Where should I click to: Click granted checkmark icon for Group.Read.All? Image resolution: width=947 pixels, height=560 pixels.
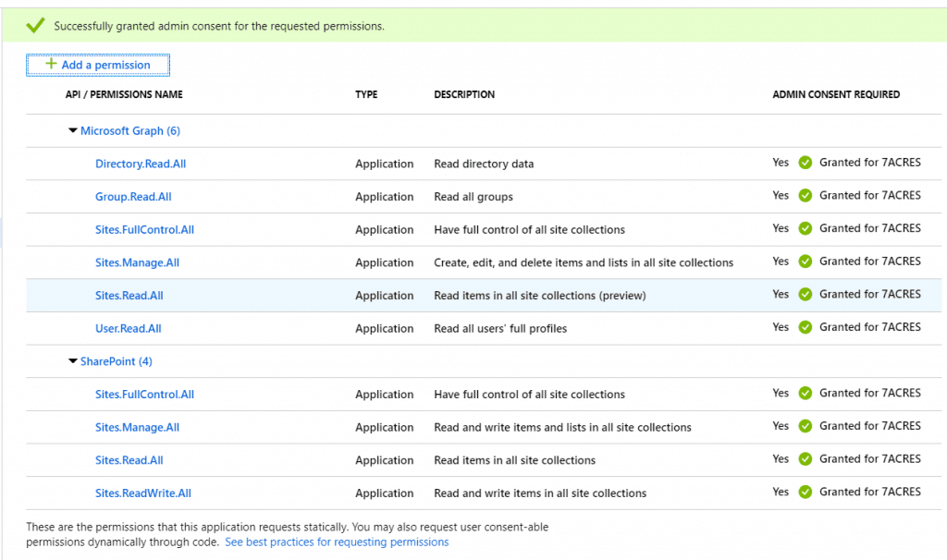(x=805, y=196)
